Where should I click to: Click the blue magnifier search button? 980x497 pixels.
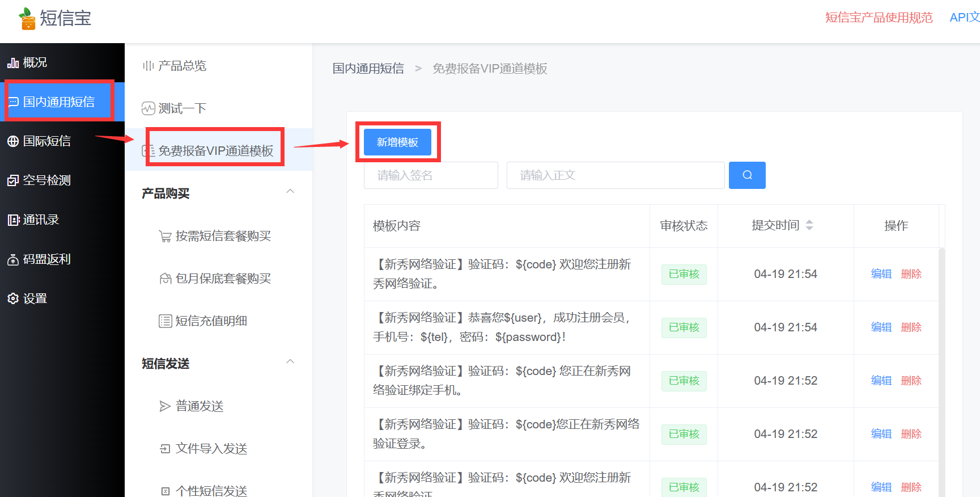[746, 175]
